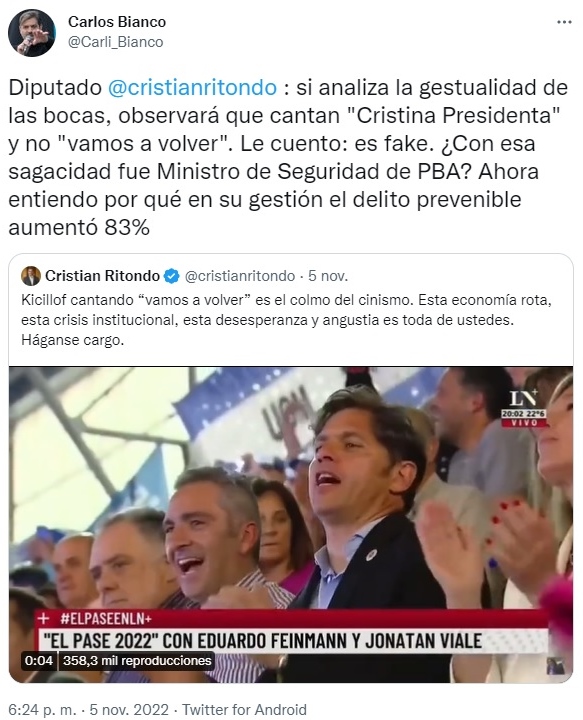Click the blue verified badge next to Cristian Ritondo

pos(172,276)
